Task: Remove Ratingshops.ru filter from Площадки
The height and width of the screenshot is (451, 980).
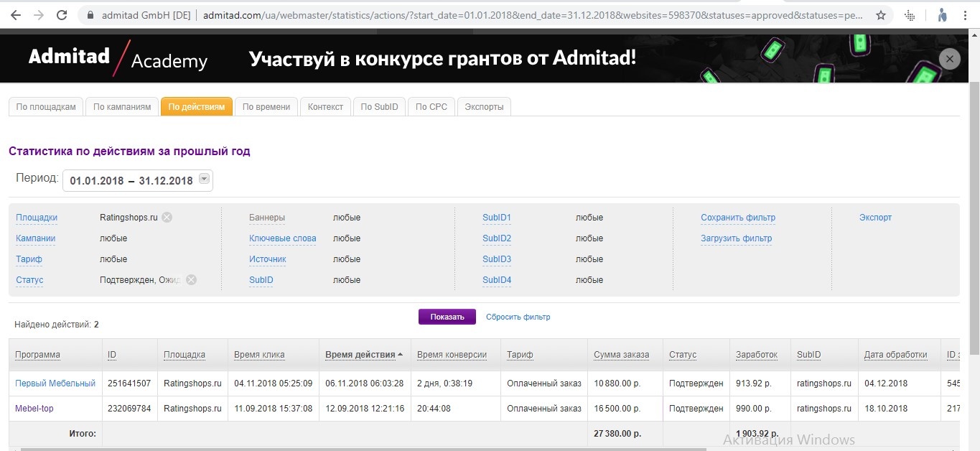Action: point(167,218)
